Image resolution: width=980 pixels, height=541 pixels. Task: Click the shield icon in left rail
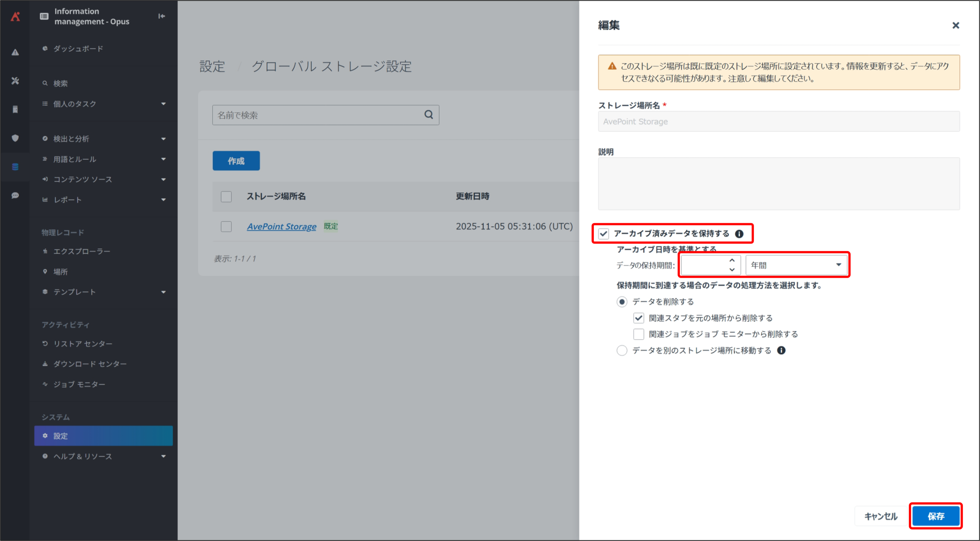click(x=15, y=138)
